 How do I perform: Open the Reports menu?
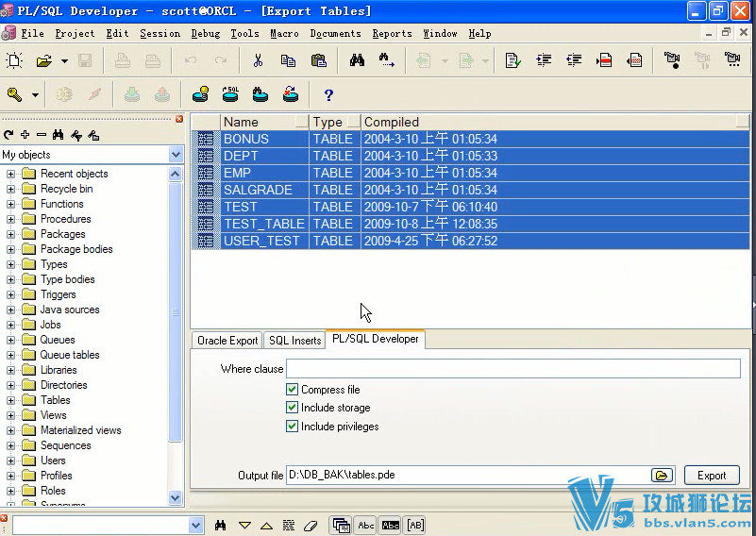[x=392, y=33]
